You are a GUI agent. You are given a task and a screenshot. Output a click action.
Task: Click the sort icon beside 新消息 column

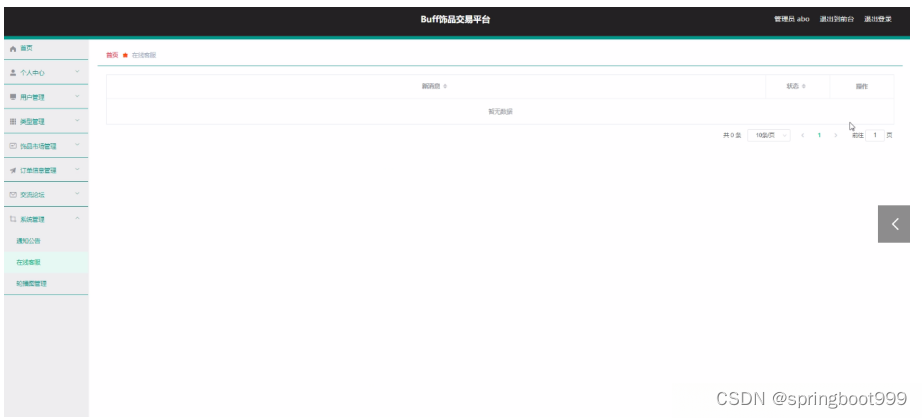coord(445,86)
